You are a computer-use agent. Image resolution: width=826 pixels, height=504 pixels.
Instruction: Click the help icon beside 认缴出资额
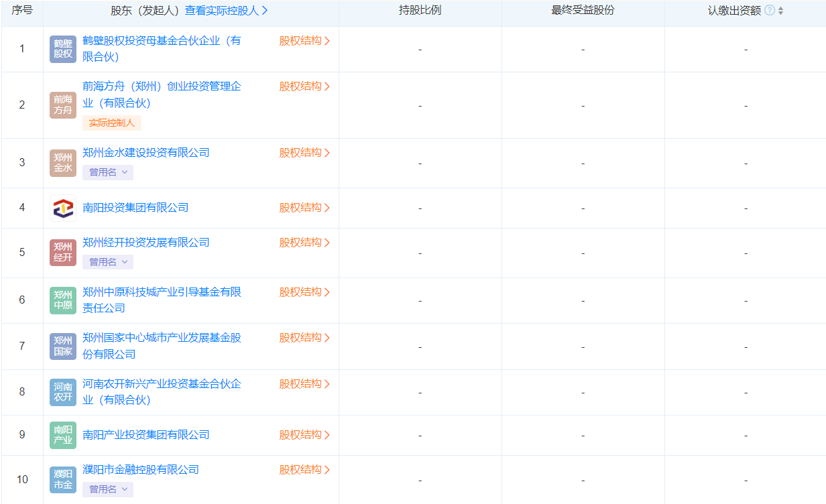pyautogui.click(x=770, y=11)
